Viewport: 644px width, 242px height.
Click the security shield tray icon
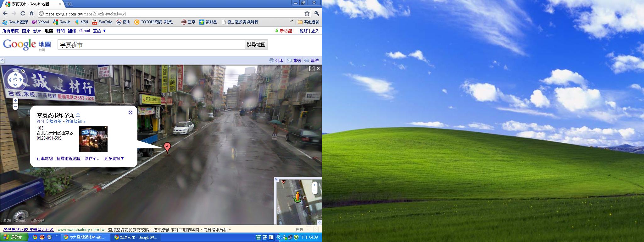(x=296, y=237)
